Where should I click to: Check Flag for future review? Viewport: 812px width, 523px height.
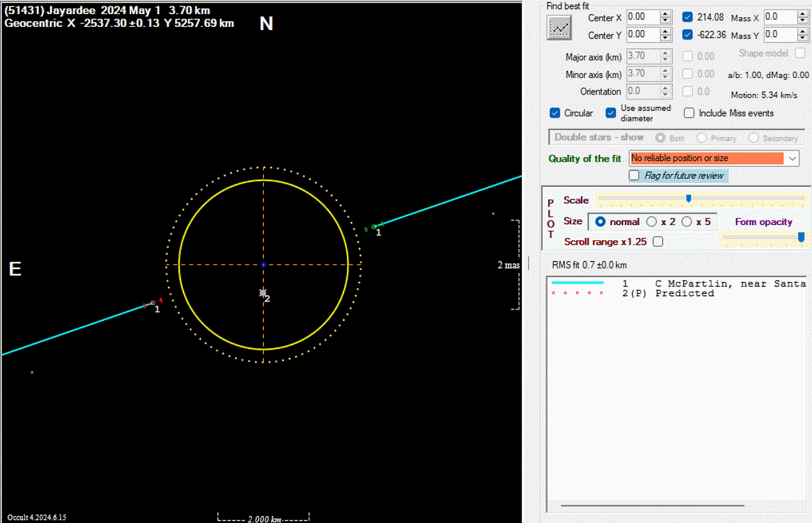coord(634,175)
